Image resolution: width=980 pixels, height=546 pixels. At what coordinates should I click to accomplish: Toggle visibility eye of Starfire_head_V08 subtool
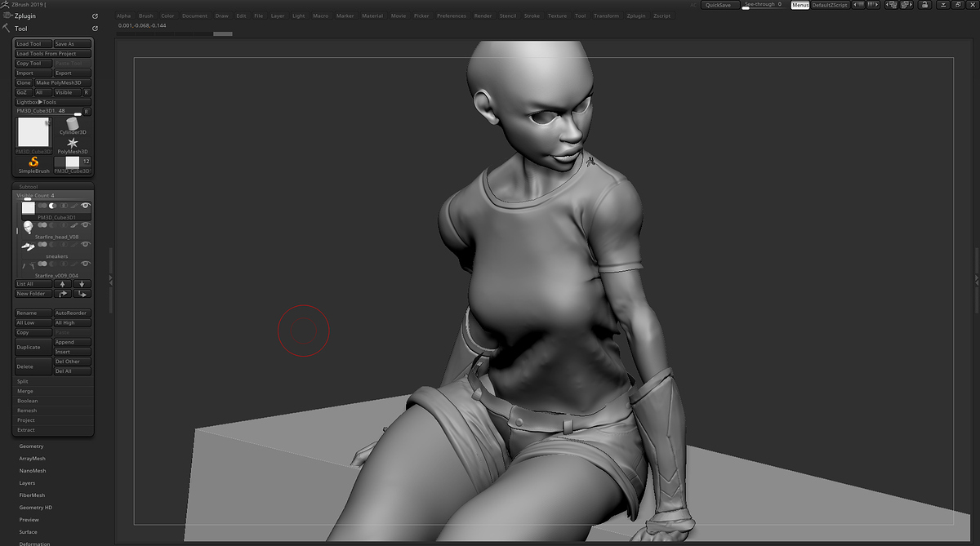point(85,224)
